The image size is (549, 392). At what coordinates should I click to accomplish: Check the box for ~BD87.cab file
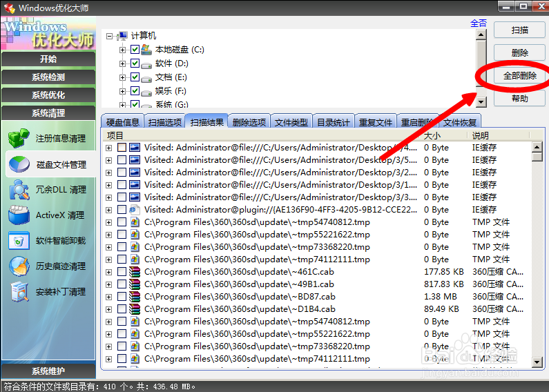pos(122,297)
